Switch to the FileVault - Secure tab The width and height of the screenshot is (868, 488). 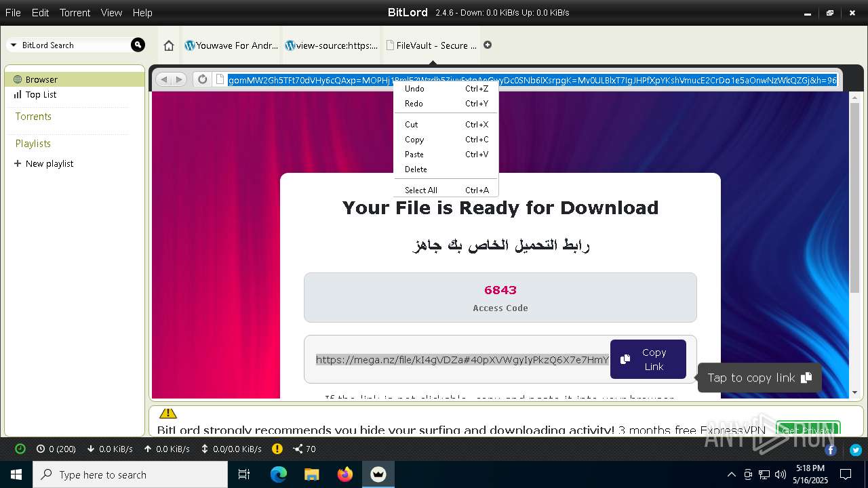point(431,45)
